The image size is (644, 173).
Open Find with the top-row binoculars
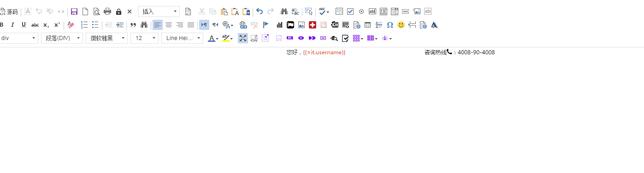284,12
